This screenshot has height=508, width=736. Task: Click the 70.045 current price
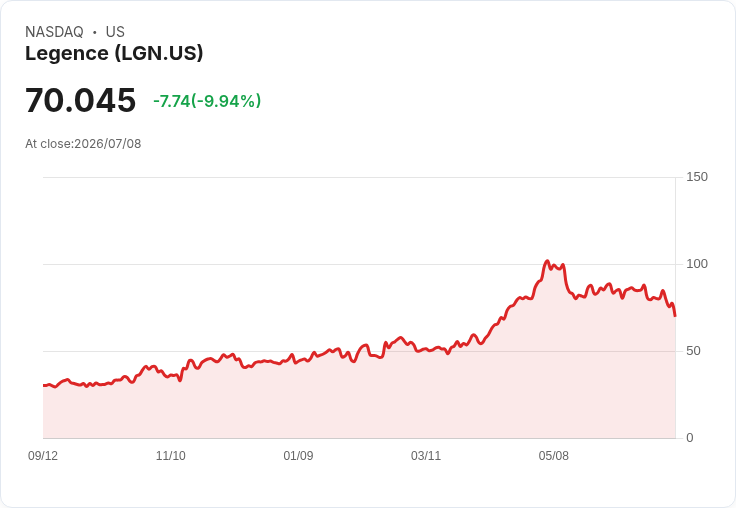(x=80, y=100)
